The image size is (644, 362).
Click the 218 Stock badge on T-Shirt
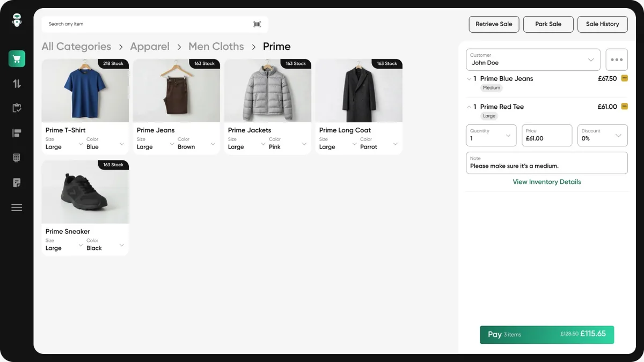coord(113,64)
